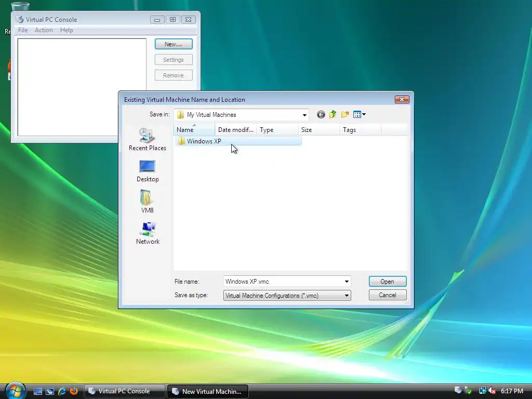Expand the Save as type dropdown
Screen dimensions: 532x399
point(347,296)
